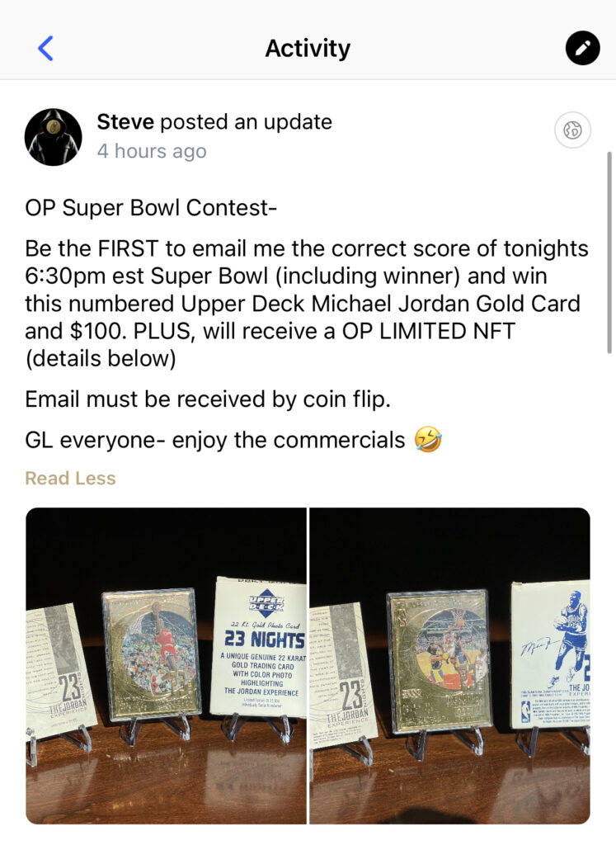Tap the OP Super Bowl Contest heading line
The image size is (616, 845).
tap(151, 207)
